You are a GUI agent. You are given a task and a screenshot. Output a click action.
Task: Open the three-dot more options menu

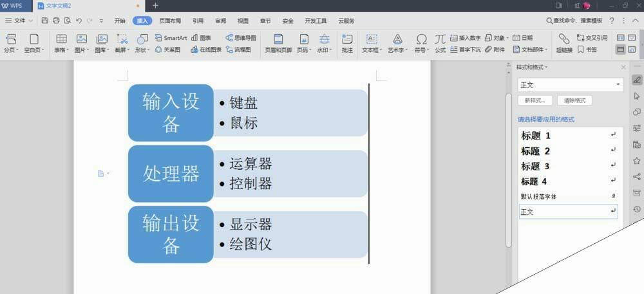coord(624,21)
